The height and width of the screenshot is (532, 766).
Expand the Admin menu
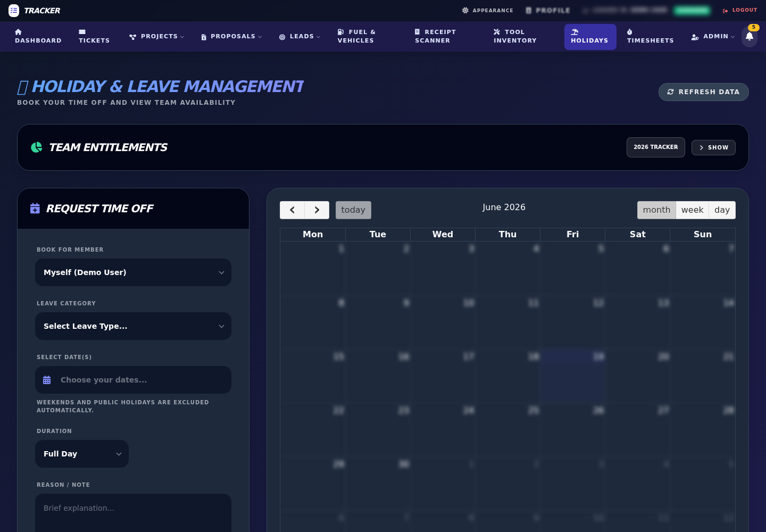click(713, 37)
